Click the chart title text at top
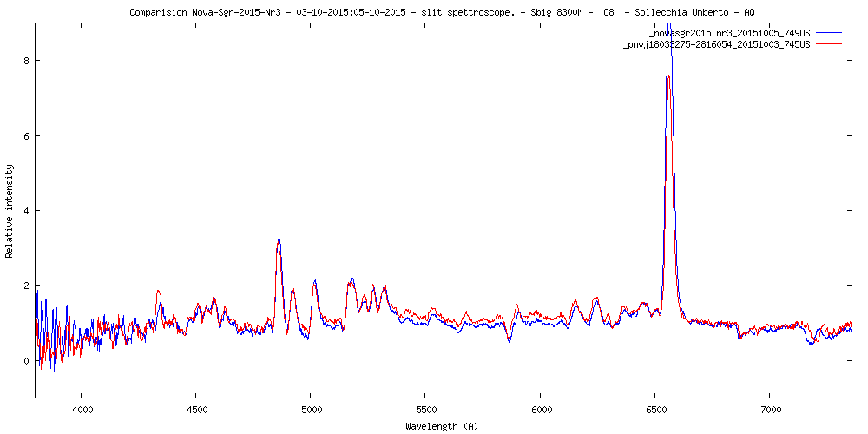The width and height of the screenshot is (868, 434). (x=442, y=12)
